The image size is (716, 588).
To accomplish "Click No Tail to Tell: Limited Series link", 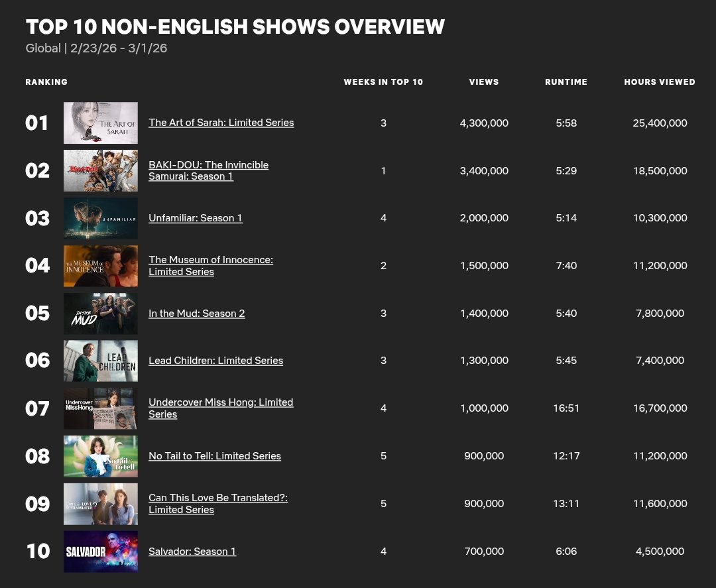I will [x=215, y=456].
